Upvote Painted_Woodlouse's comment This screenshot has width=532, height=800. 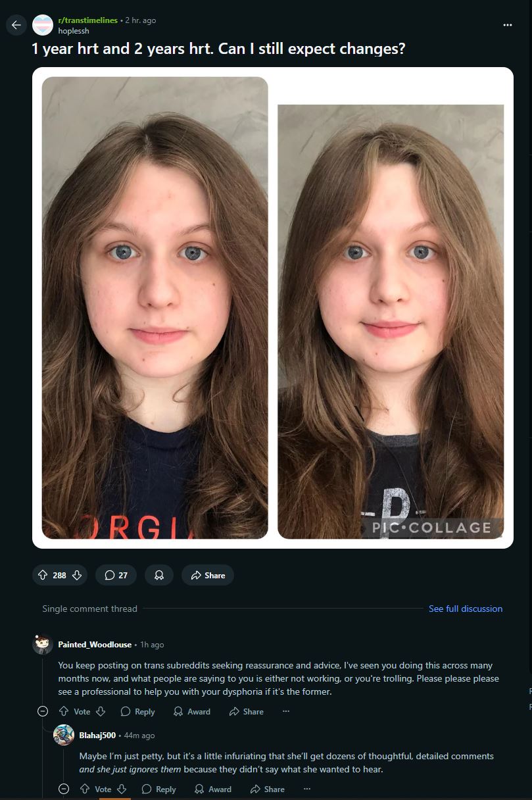click(x=64, y=711)
